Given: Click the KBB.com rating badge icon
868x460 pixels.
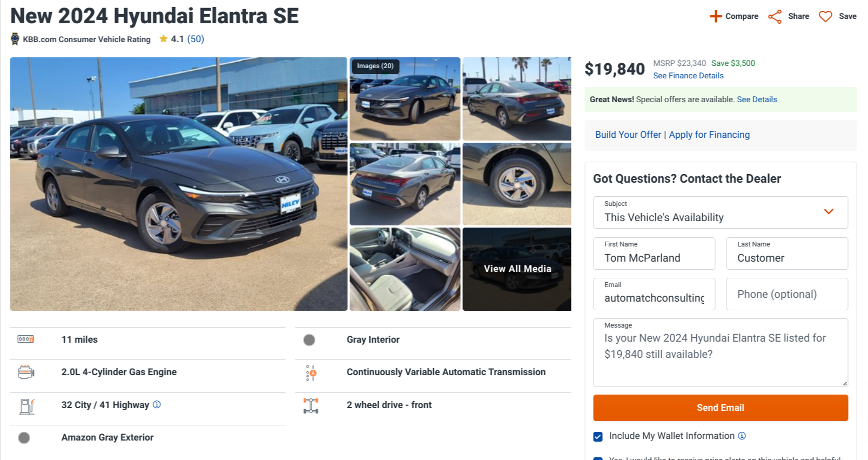Looking at the screenshot, I should pyautogui.click(x=15, y=39).
